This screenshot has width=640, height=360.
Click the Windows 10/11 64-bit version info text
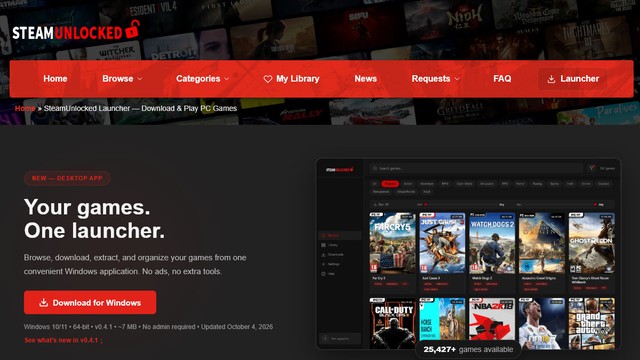(148, 327)
